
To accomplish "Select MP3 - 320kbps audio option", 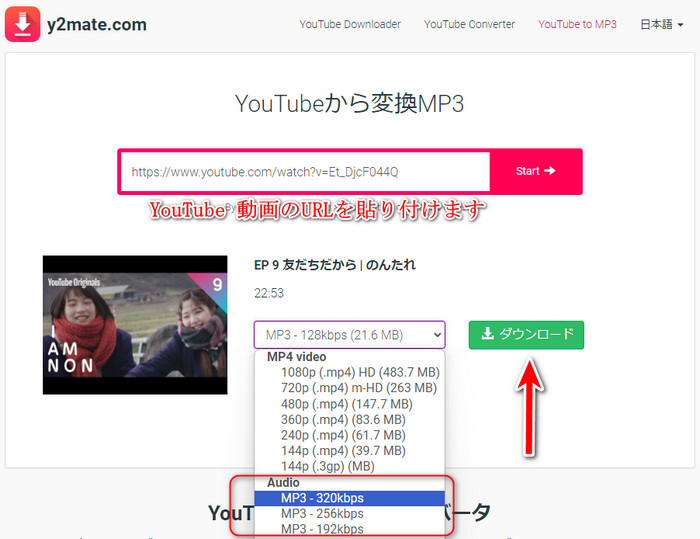I will pos(350,498).
